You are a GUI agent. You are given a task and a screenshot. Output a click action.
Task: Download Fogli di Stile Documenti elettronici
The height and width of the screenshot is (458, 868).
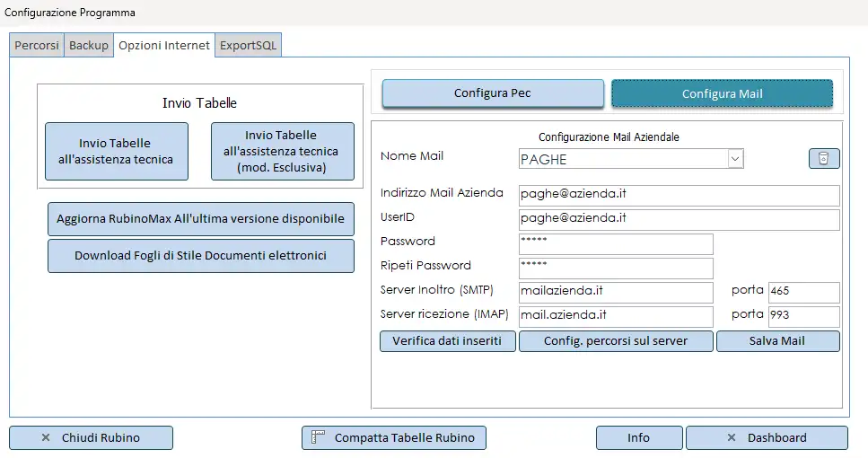200,256
